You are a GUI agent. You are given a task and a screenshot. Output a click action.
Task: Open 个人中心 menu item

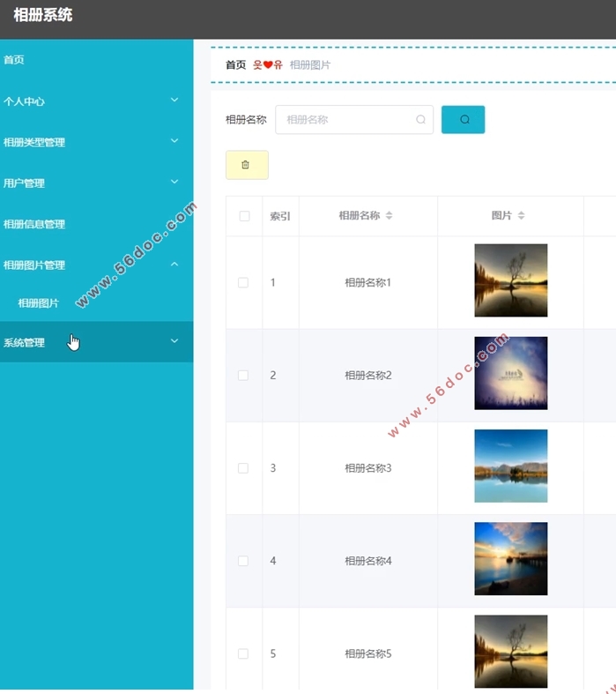pos(96,101)
